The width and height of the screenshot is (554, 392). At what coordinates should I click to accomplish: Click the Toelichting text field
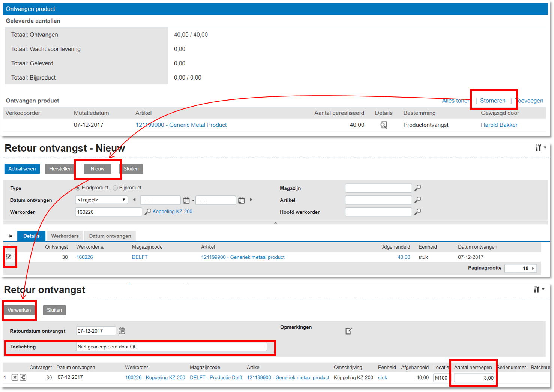(171, 347)
